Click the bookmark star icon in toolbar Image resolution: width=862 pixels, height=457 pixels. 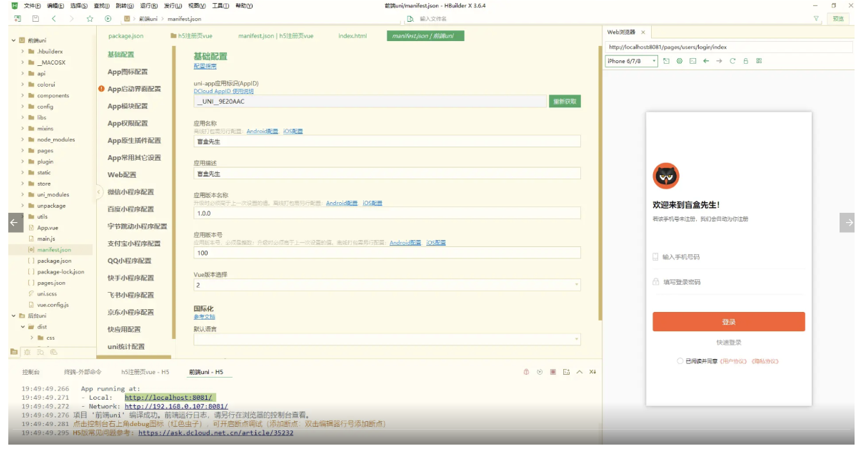point(90,19)
